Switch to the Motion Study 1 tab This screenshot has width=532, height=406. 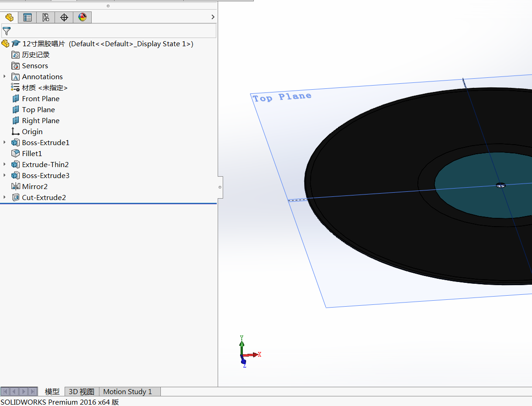pos(127,392)
